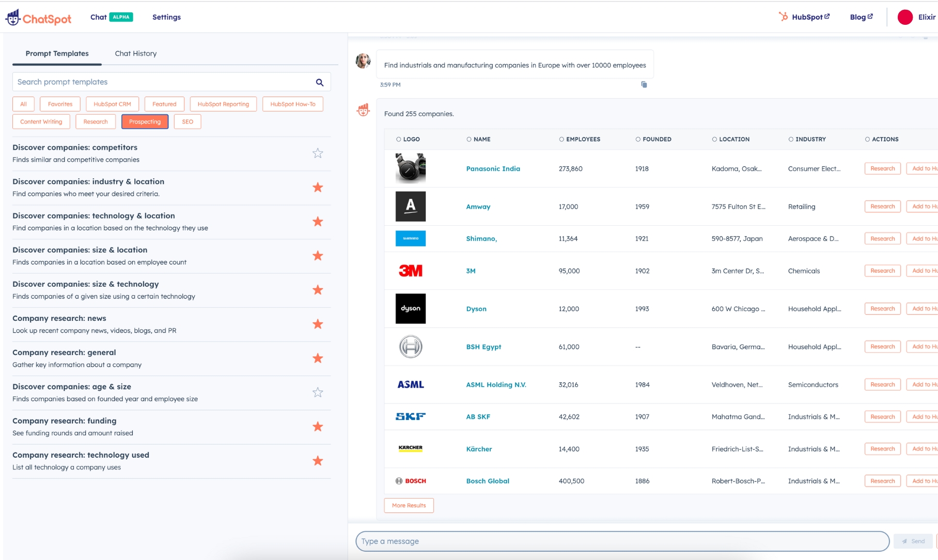The height and width of the screenshot is (560, 938).
Task: Filter templates by Content Writing
Action: coord(41,122)
